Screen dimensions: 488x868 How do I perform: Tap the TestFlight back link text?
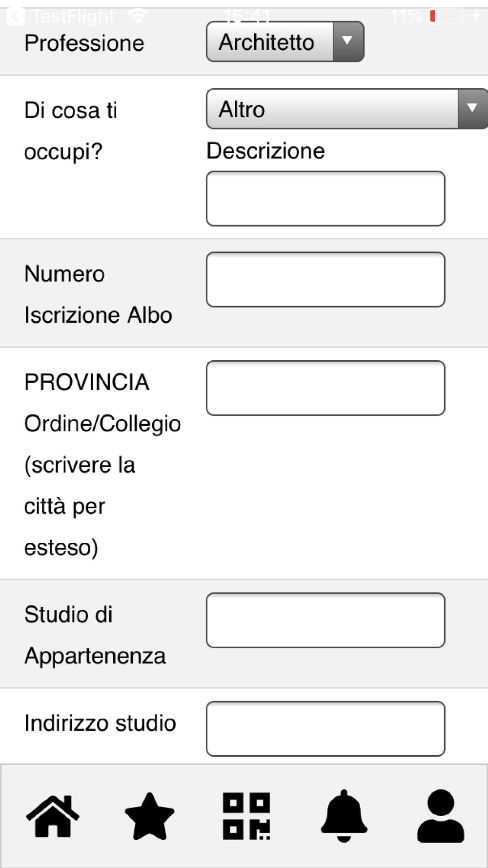click(73, 16)
